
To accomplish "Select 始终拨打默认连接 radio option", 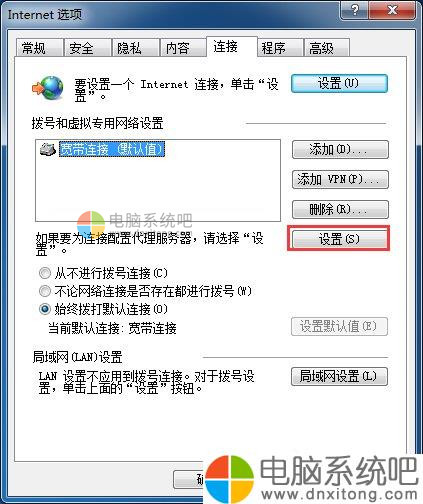I will pyautogui.click(x=45, y=309).
